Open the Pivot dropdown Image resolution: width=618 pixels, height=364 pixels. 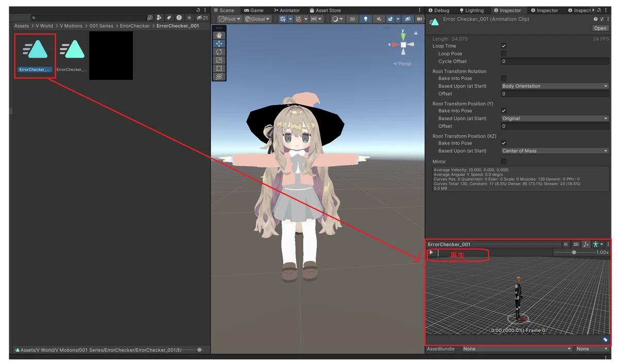pyautogui.click(x=229, y=19)
